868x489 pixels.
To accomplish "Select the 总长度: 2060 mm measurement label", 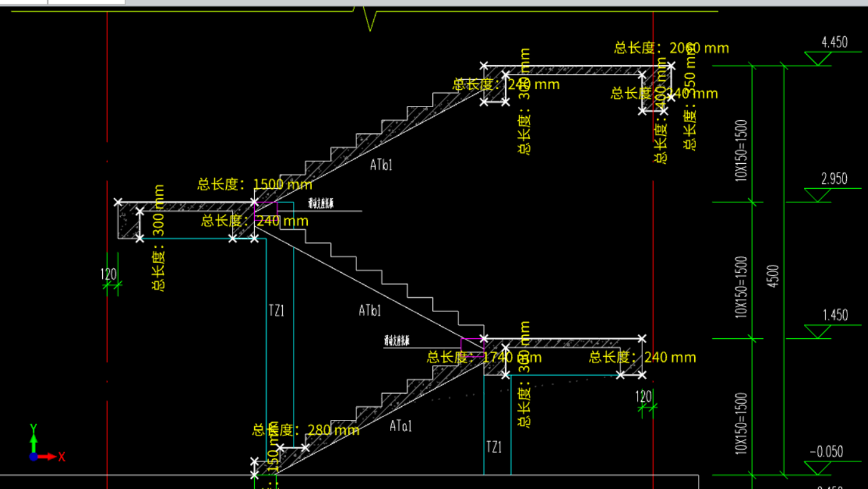I will coord(672,48).
